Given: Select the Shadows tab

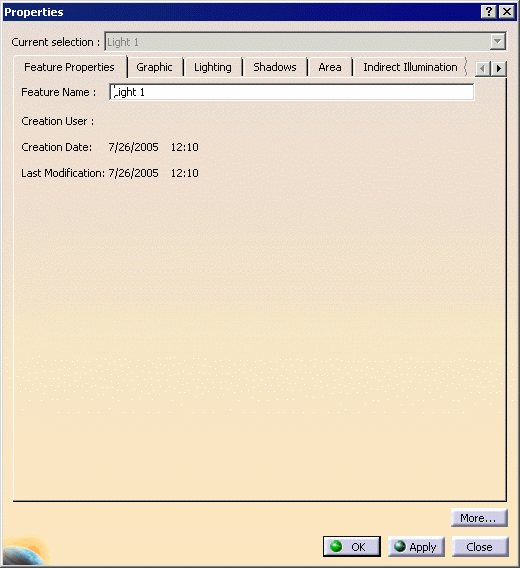Looking at the screenshot, I should (x=275, y=67).
